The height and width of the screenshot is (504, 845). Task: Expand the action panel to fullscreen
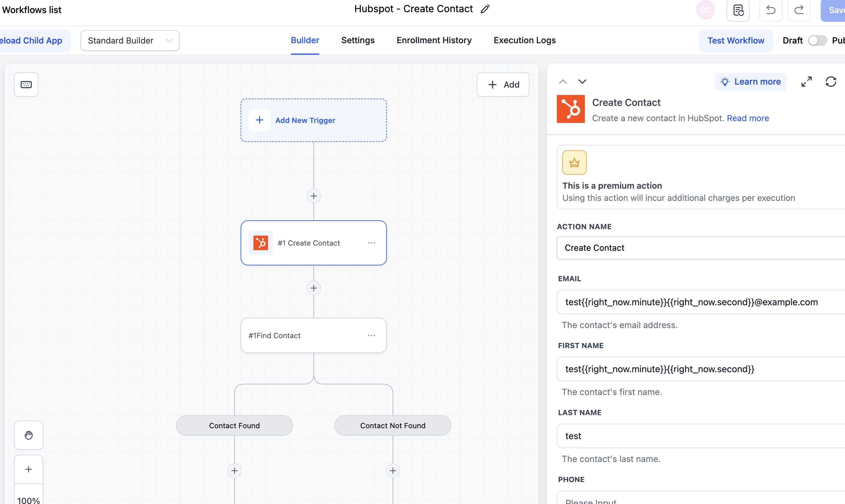click(x=806, y=82)
